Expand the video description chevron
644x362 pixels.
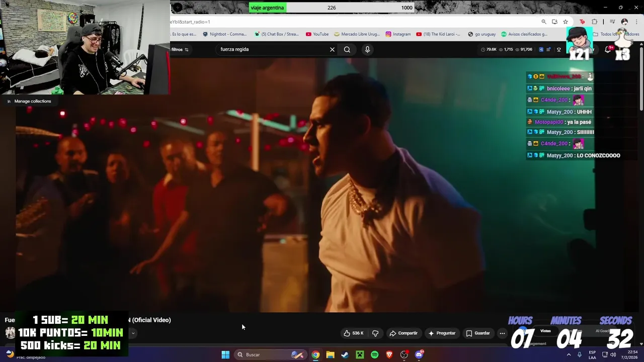tap(133, 333)
